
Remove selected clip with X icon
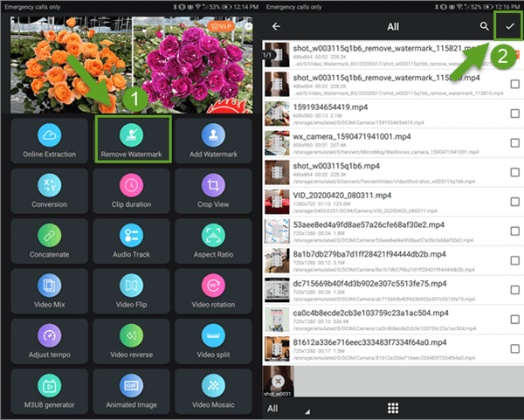pos(278,381)
